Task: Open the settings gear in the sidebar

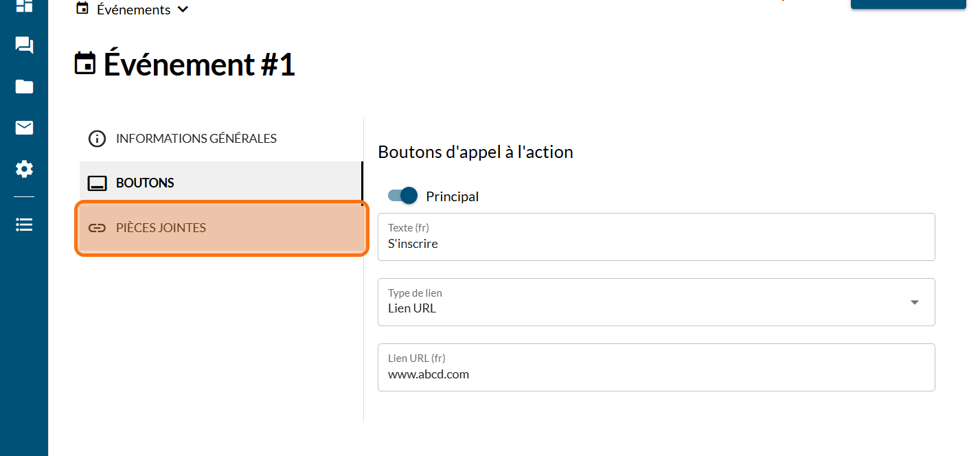Action: (x=24, y=169)
